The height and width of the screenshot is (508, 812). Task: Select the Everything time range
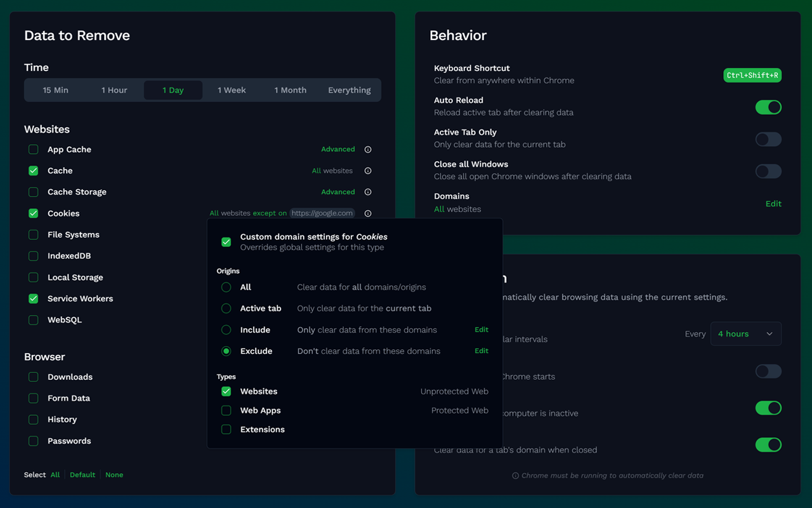tap(350, 90)
